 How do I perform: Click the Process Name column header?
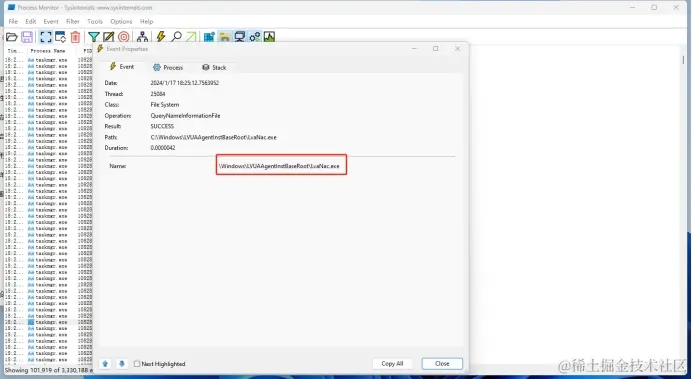coord(48,51)
